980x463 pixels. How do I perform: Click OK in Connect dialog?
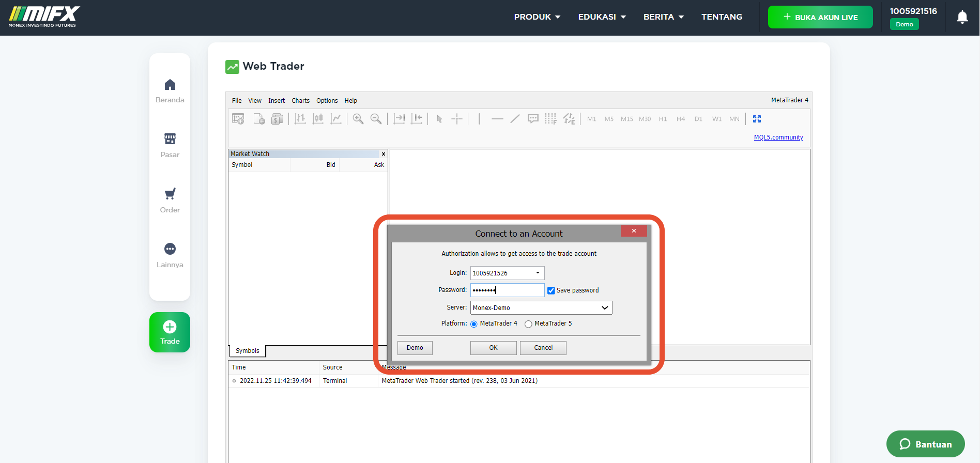494,348
